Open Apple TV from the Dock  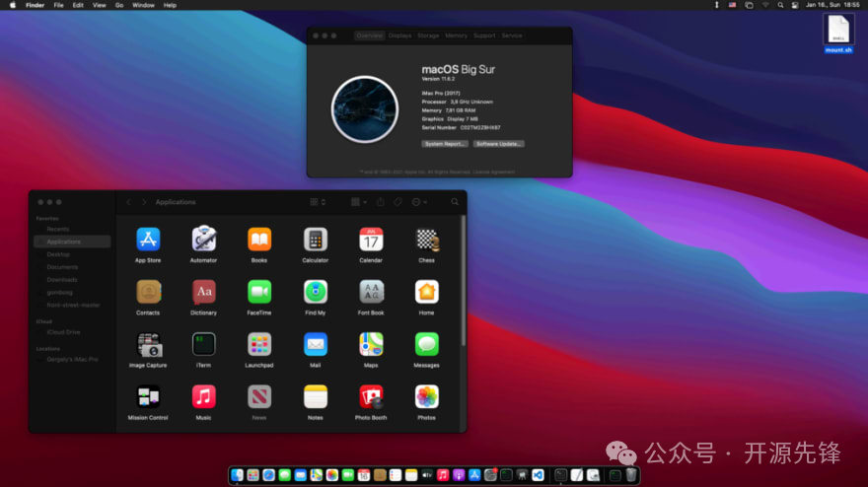[427, 475]
